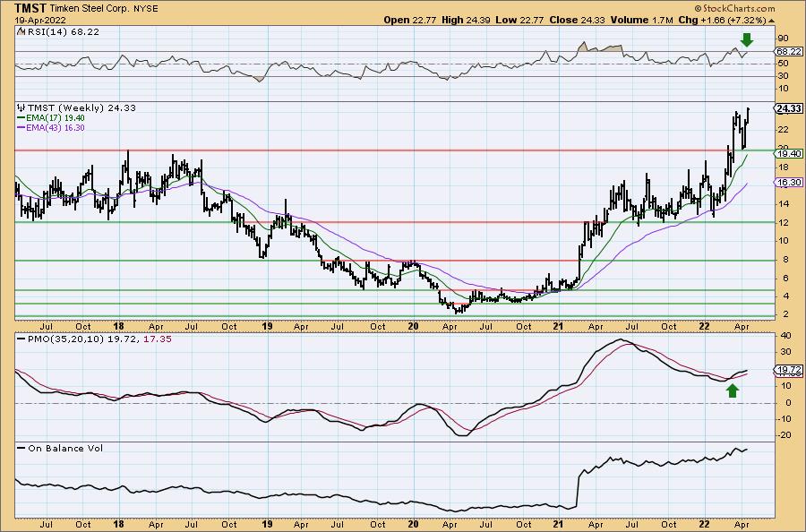Viewport: 806px width, 532px height.
Task: Click the 50 level on the RSI axis
Action: (x=783, y=64)
